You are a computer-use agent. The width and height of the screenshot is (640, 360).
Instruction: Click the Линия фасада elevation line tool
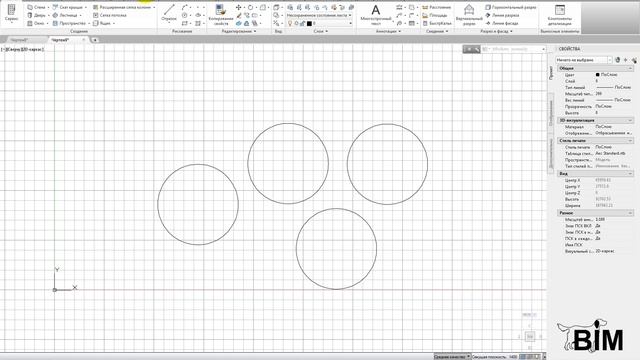(502, 23)
